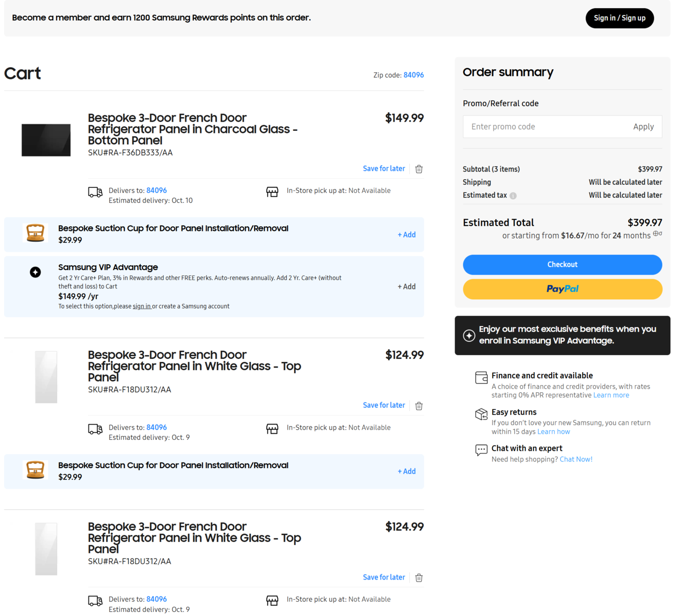
Task: Change zip code 84096 beside Cart heading
Action: (413, 75)
